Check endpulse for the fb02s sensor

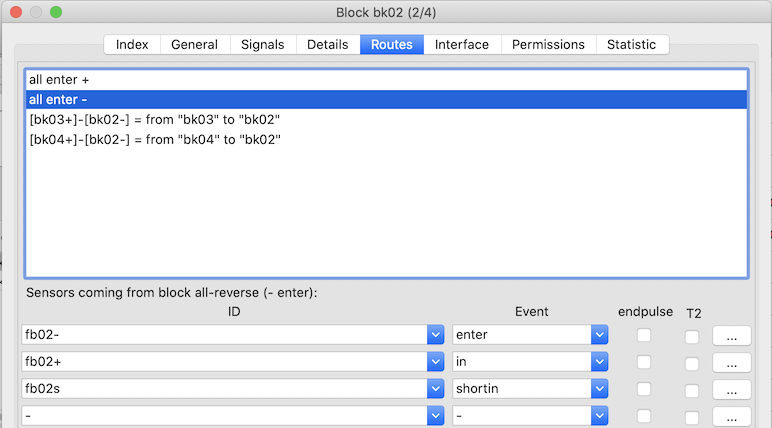[x=644, y=389]
